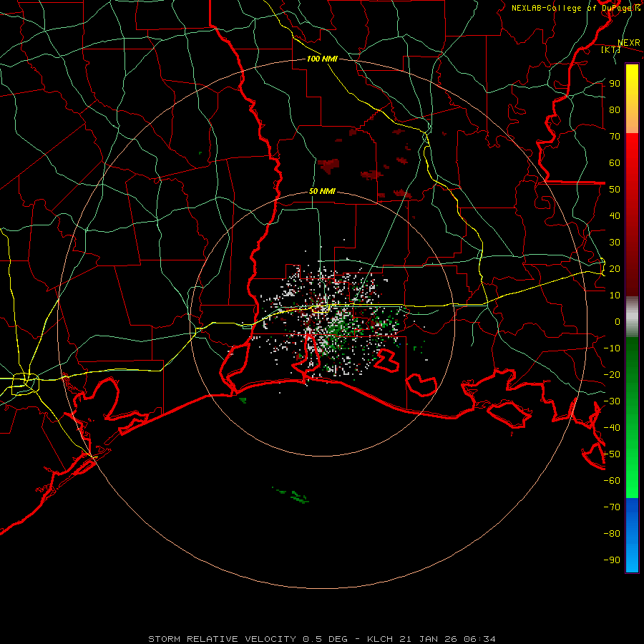Select the 60 value on velocity scale
Screen dimensions: 644x644
point(615,162)
